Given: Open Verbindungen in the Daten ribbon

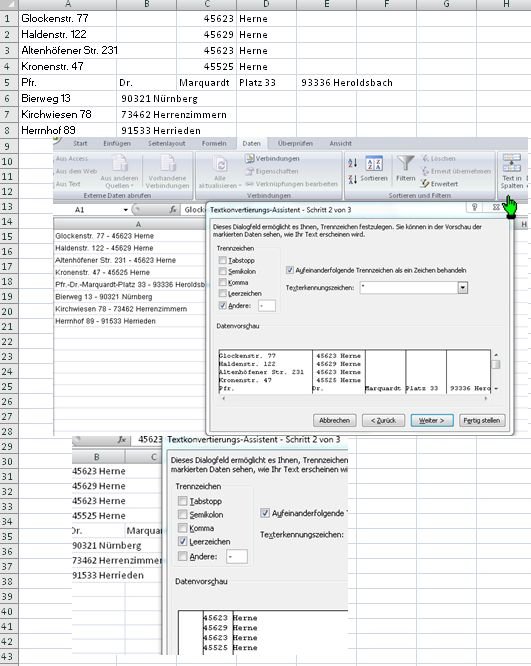Looking at the screenshot, I should tap(272, 158).
